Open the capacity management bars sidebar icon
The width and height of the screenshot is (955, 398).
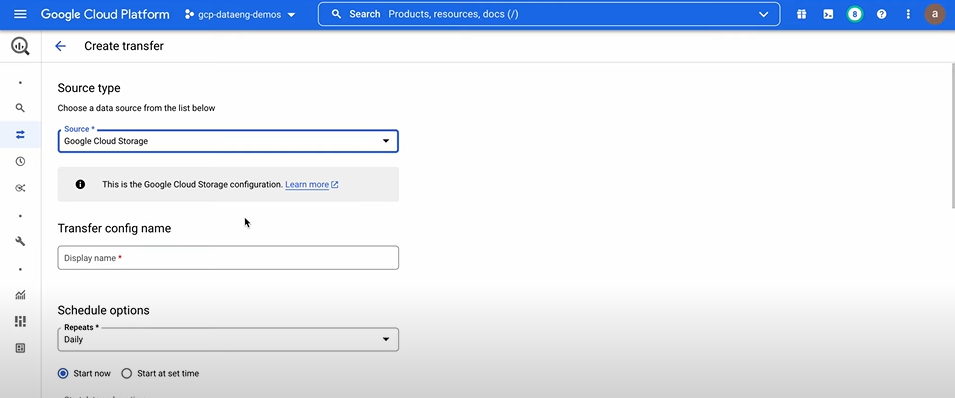pyautogui.click(x=20, y=321)
